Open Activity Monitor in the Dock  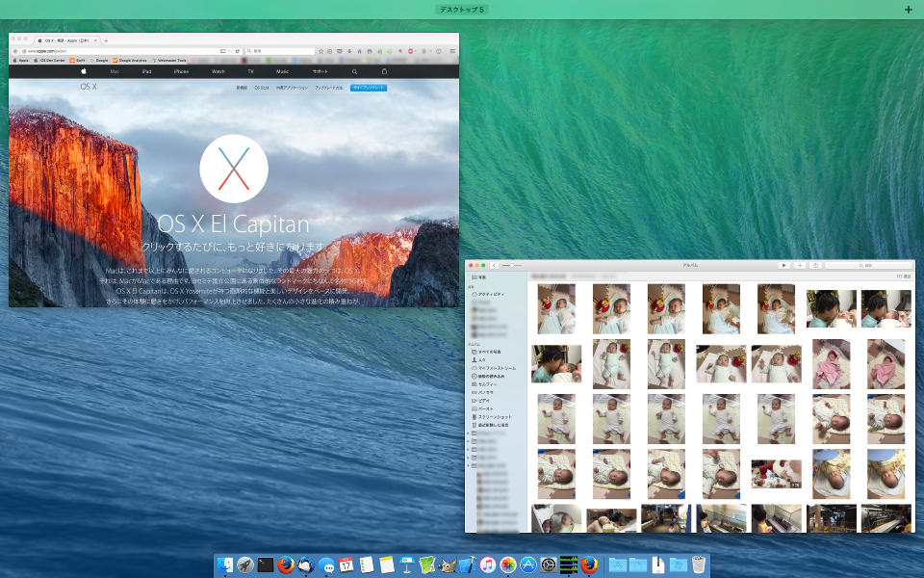click(569, 565)
